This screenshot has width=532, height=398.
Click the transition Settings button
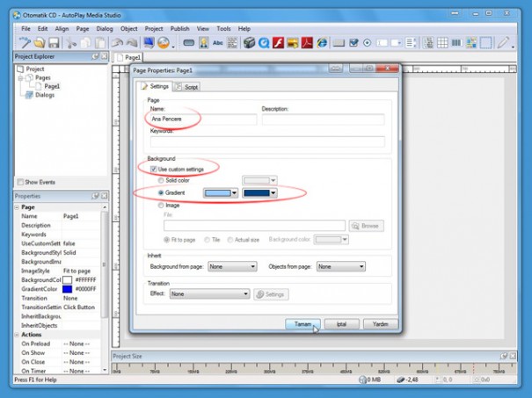pos(271,294)
